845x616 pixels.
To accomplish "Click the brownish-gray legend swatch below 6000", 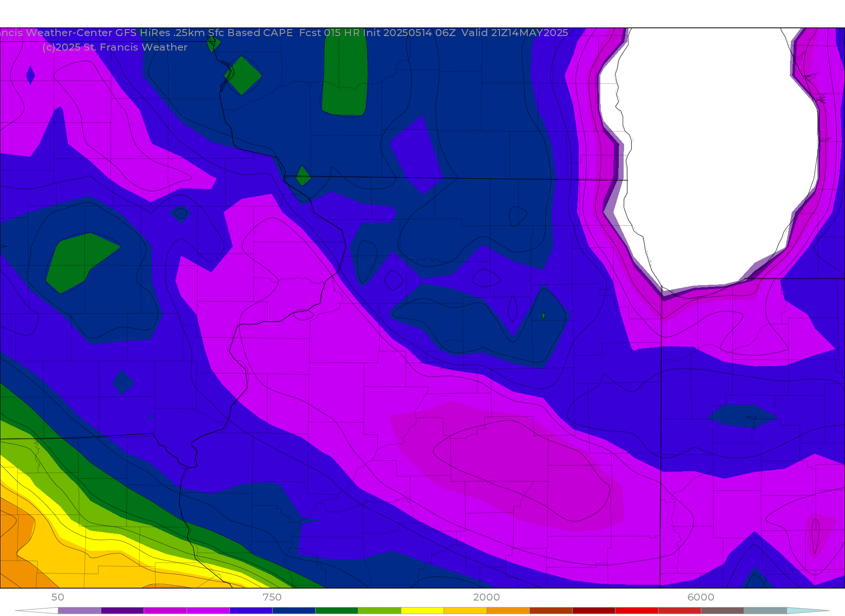I will click(x=722, y=611).
